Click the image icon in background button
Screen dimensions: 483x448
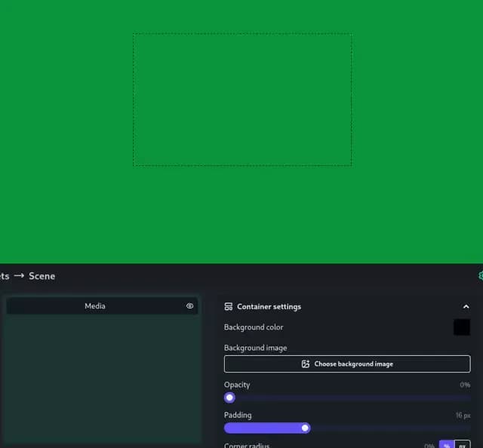point(305,364)
